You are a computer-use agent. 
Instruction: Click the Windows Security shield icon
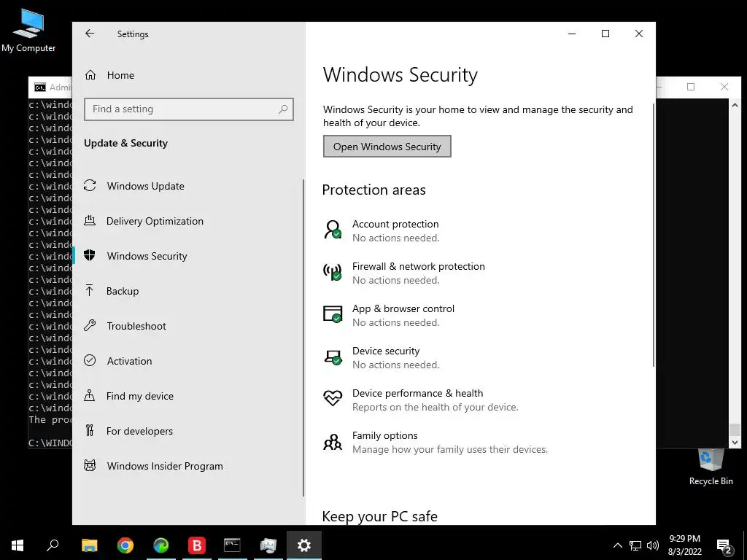tap(90, 255)
